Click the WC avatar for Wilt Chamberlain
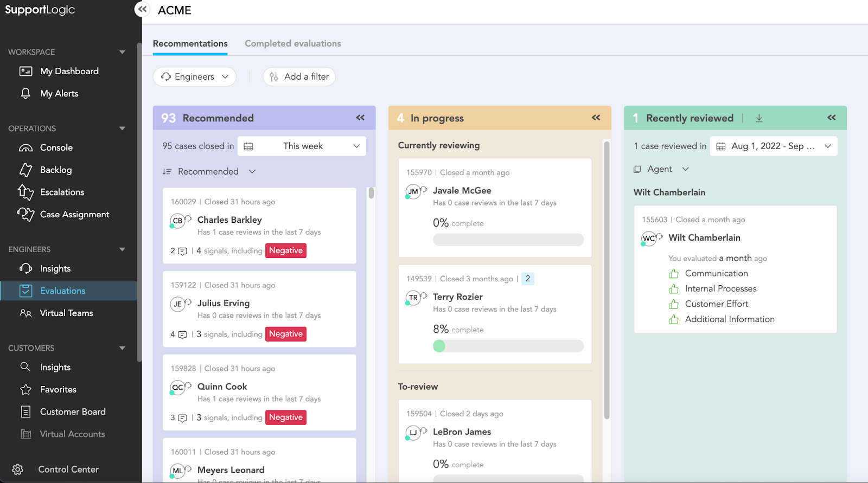868x483 pixels. point(649,239)
